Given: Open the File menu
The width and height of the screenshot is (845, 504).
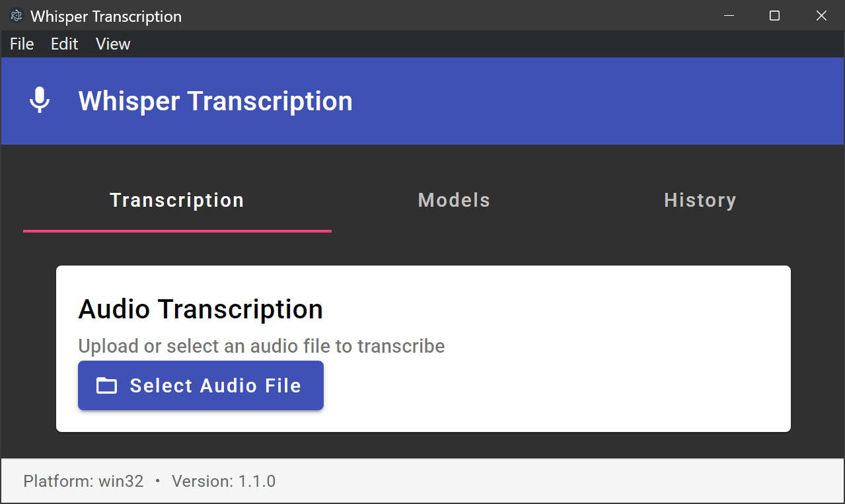Looking at the screenshot, I should click(22, 44).
